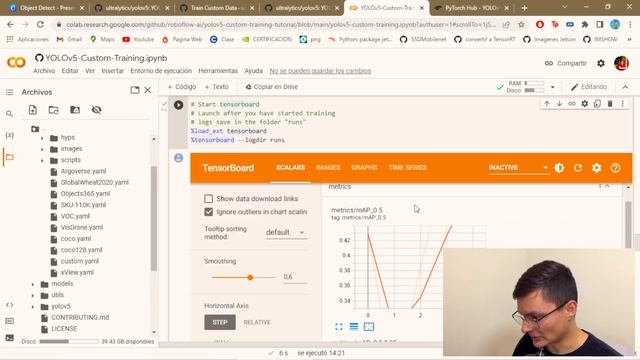This screenshot has width=640, height=360.
Task: Add a code cell with Código
Action: coord(182,87)
